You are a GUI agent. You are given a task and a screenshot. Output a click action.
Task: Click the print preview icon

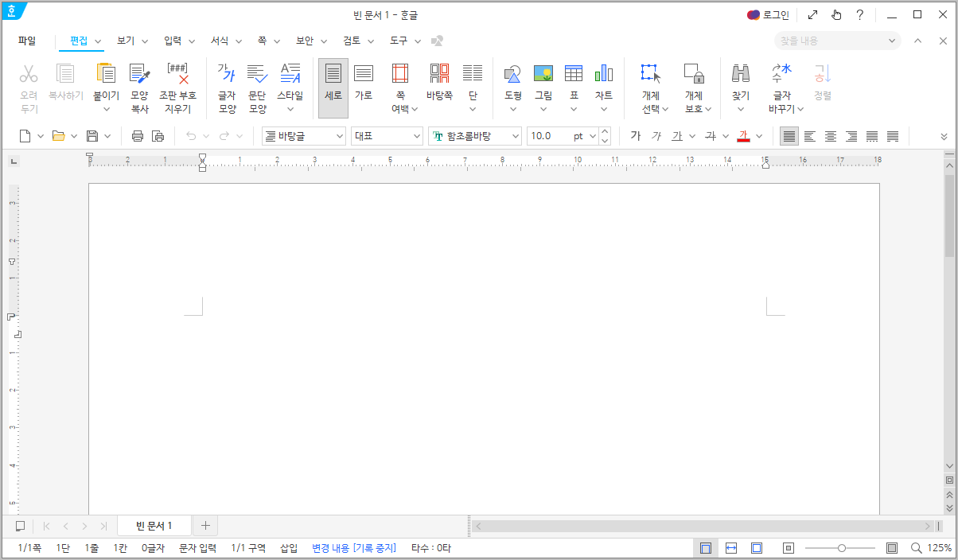pyautogui.click(x=158, y=136)
